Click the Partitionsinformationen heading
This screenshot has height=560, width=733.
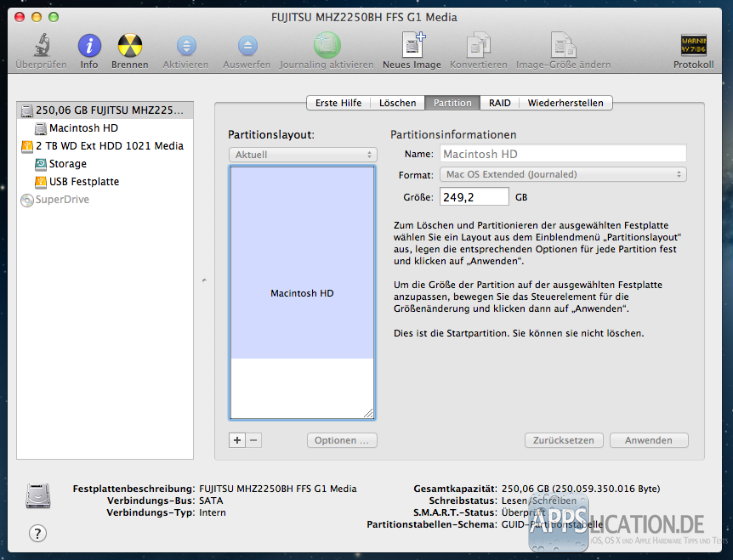(x=453, y=135)
